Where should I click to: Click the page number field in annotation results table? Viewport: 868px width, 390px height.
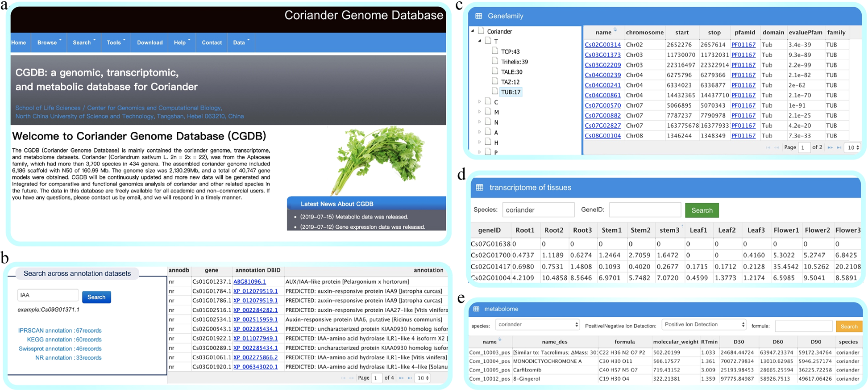pyautogui.click(x=377, y=378)
